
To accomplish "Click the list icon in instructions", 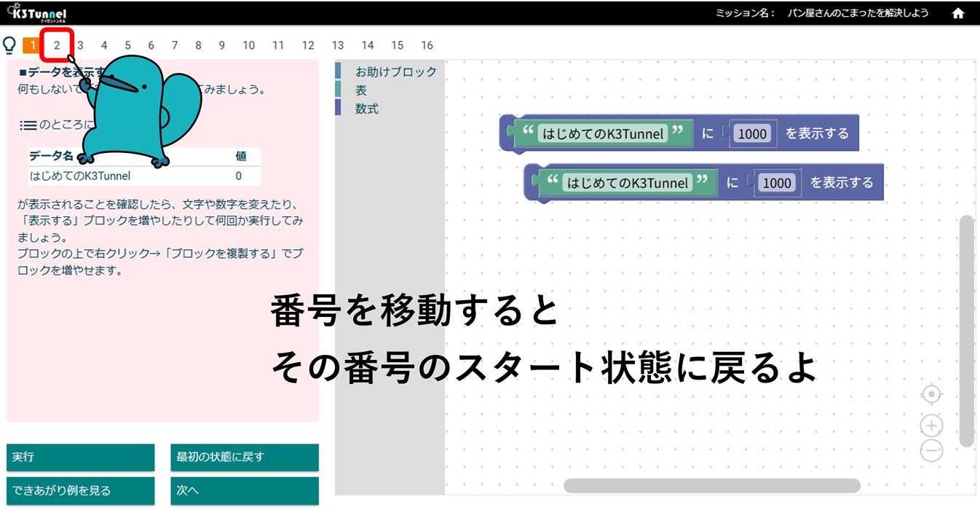I will coord(28,125).
